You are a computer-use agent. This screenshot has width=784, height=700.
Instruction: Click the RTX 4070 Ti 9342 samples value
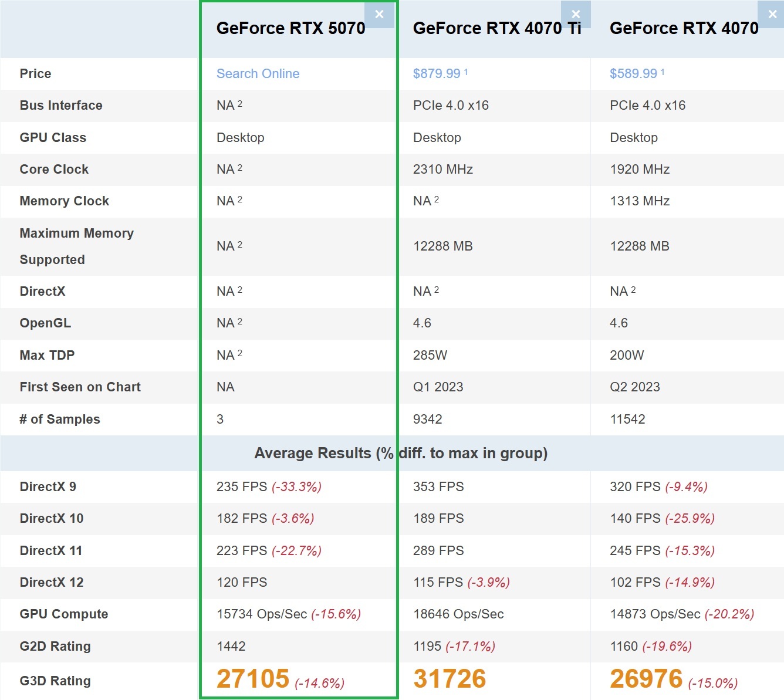[x=427, y=420]
